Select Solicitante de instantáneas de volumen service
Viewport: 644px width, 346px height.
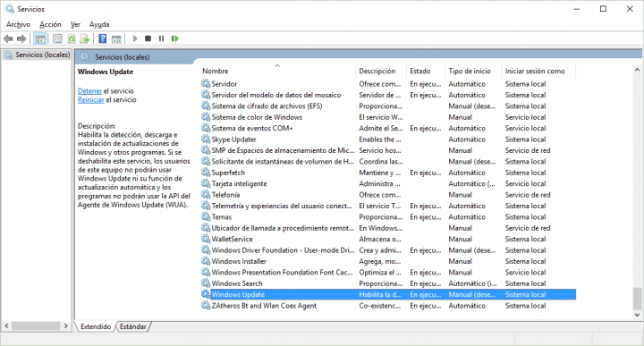(x=388, y=161)
